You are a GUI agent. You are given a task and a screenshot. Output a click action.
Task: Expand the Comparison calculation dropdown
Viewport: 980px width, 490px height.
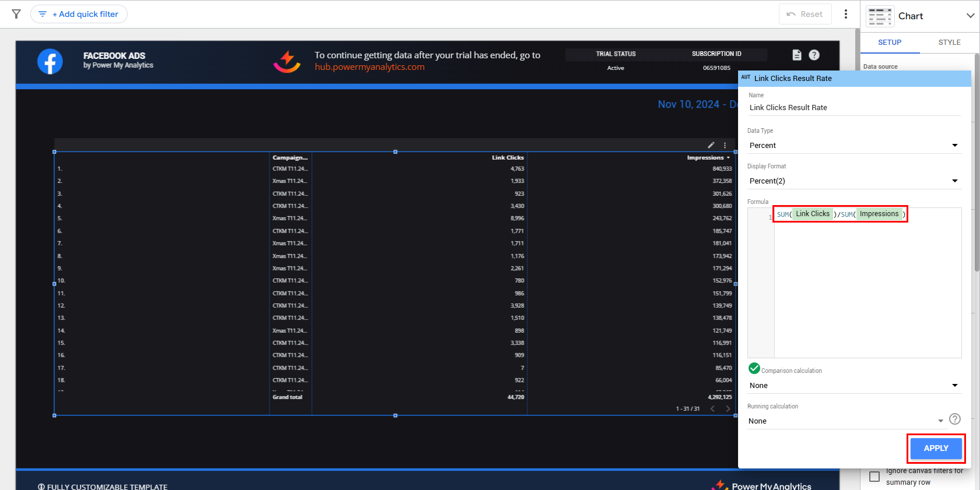point(853,385)
